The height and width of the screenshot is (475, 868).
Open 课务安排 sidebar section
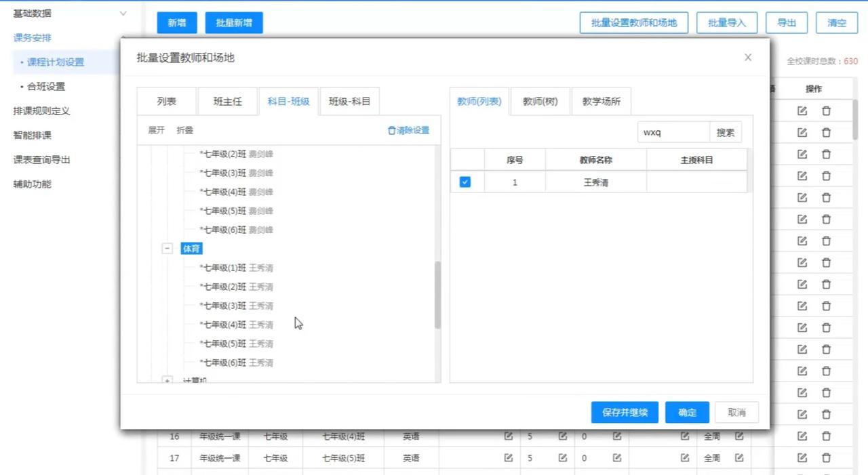pyautogui.click(x=33, y=38)
